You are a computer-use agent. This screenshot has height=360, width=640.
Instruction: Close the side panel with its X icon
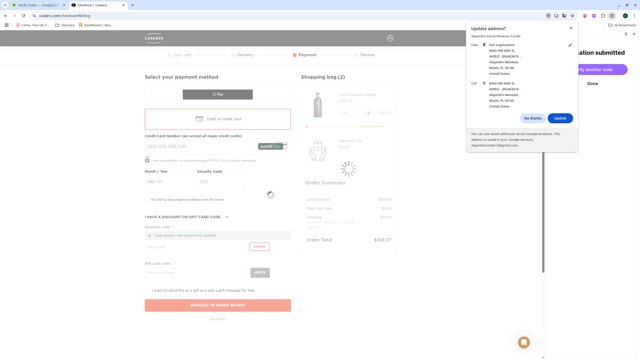(634, 34)
